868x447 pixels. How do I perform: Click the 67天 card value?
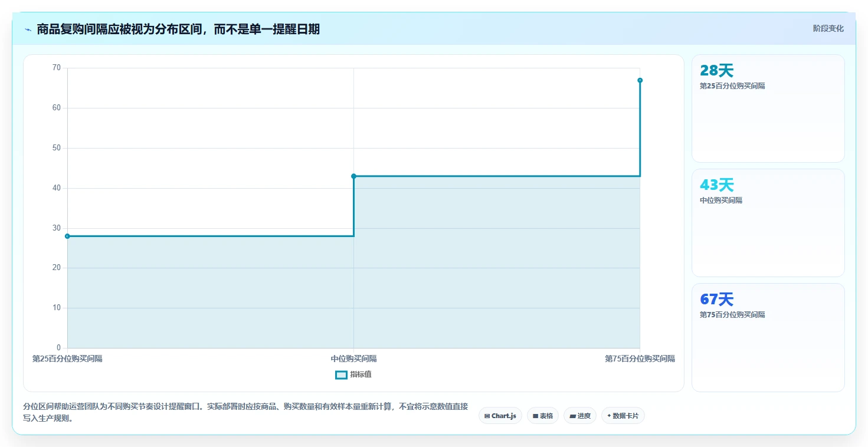716,300
